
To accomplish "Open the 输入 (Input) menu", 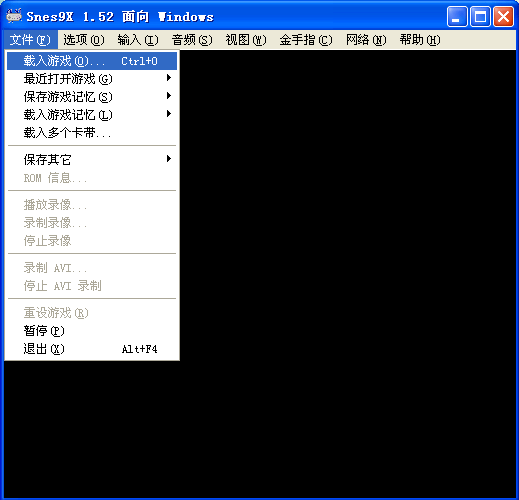I will (138, 40).
